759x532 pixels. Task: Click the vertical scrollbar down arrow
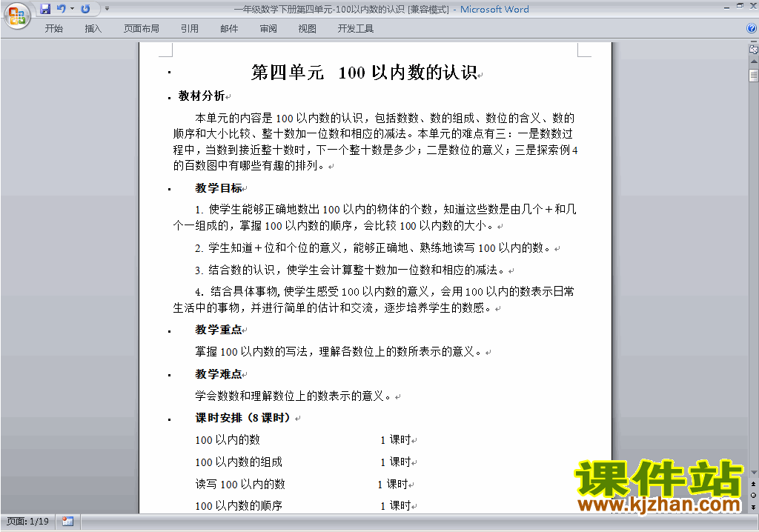click(754, 473)
